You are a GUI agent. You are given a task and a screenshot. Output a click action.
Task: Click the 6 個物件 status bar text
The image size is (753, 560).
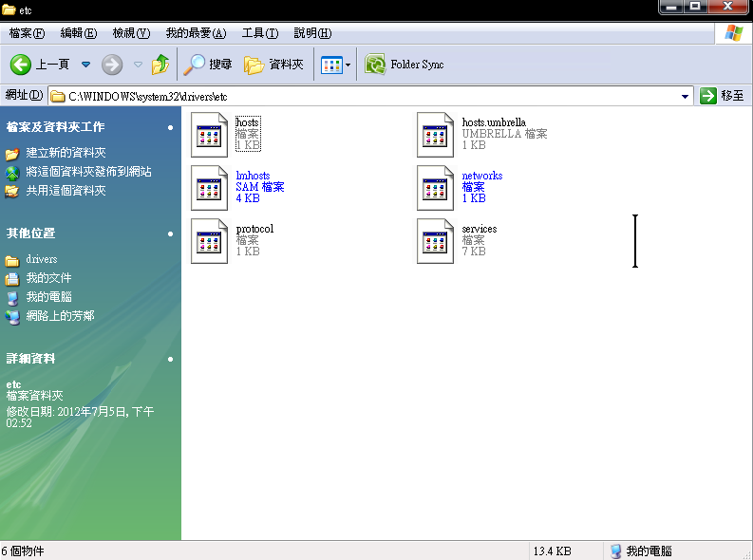pyautogui.click(x=23, y=551)
